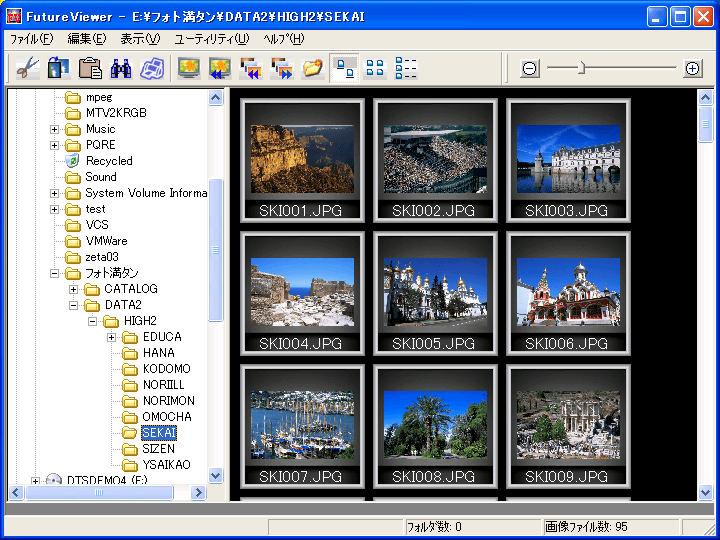Viewport: 720px width, 540px height.
Task: Collapse the DATA2 folder
Action: pos(73,305)
